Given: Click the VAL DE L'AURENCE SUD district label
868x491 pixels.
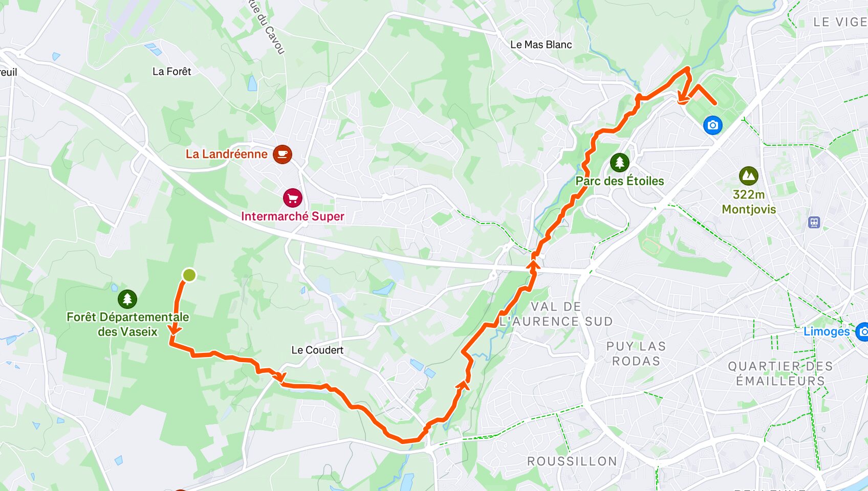Looking at the screenshot, I should (556, 314).
